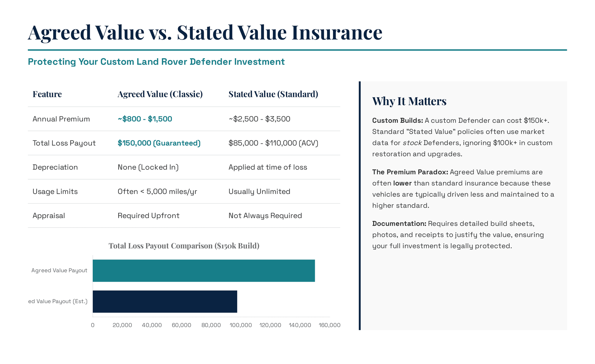Select the '~$800 - $1,500' premium cell

pyautogui.click(x=145, y=119)
